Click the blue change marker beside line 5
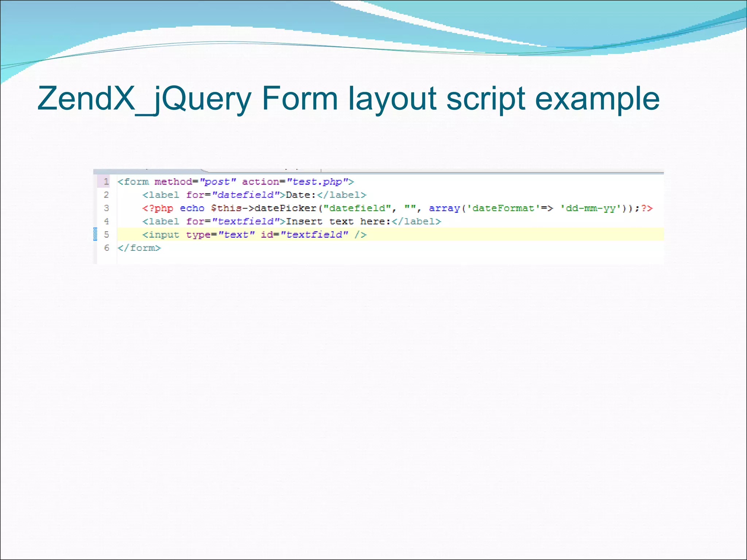 coord(95,234)
